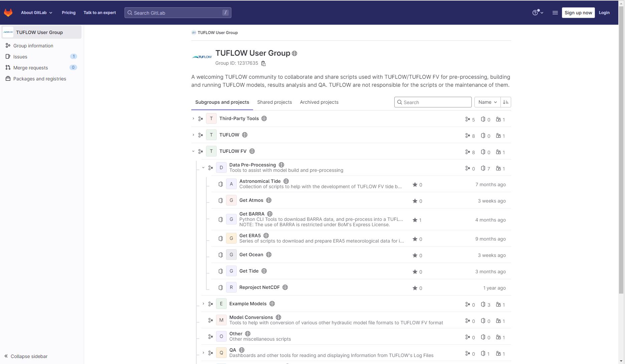Click the Packages and registries sidebar icon
Viewport: 625px width, 364px height.
[x=8, y=79]
